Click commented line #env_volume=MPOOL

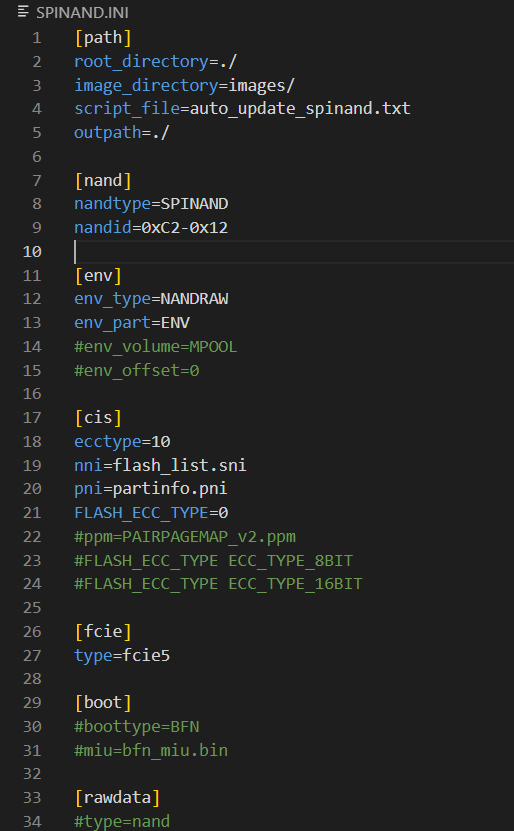click(x=155, y=347)
